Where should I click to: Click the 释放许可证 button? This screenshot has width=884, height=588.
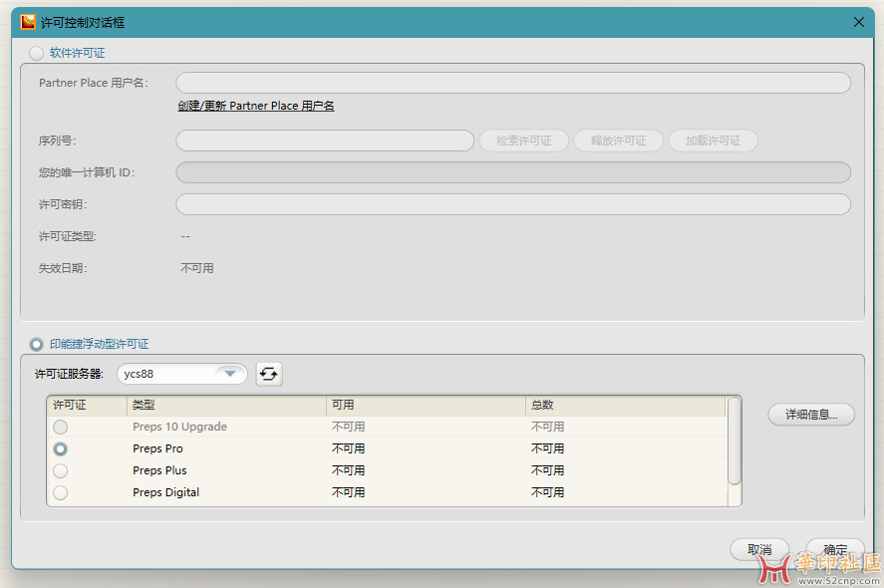click(x=619, y=141)
